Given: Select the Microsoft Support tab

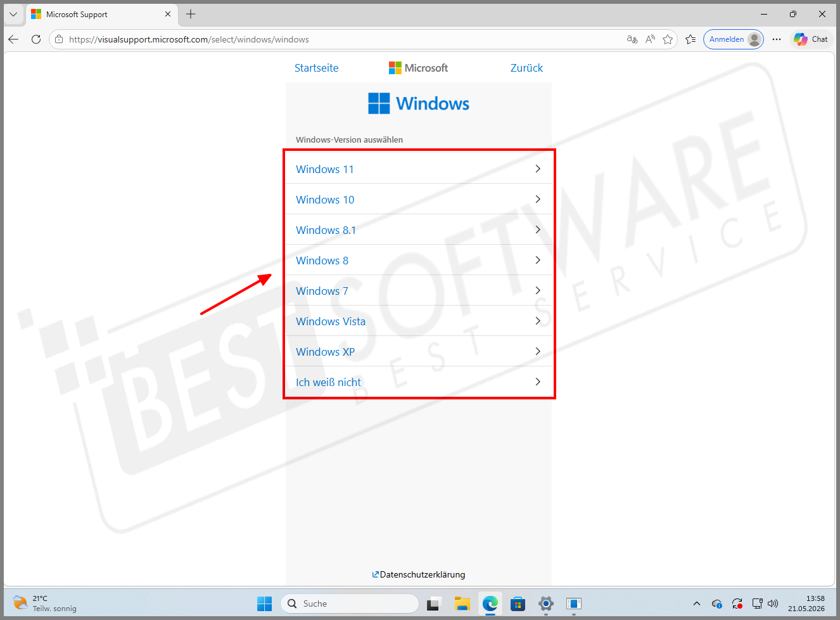Looking at the screenshot, I should [x=101, y=14].
